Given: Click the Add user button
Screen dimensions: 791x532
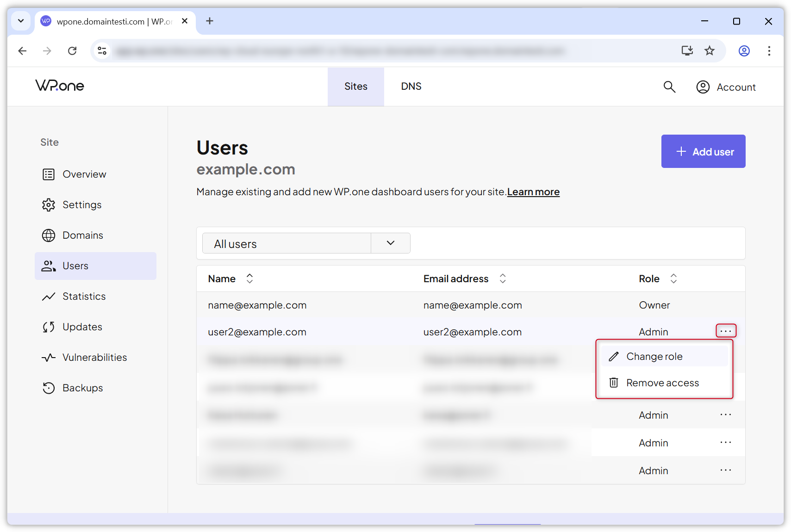Looking at the screenshot, I should (x=703, y=151).
